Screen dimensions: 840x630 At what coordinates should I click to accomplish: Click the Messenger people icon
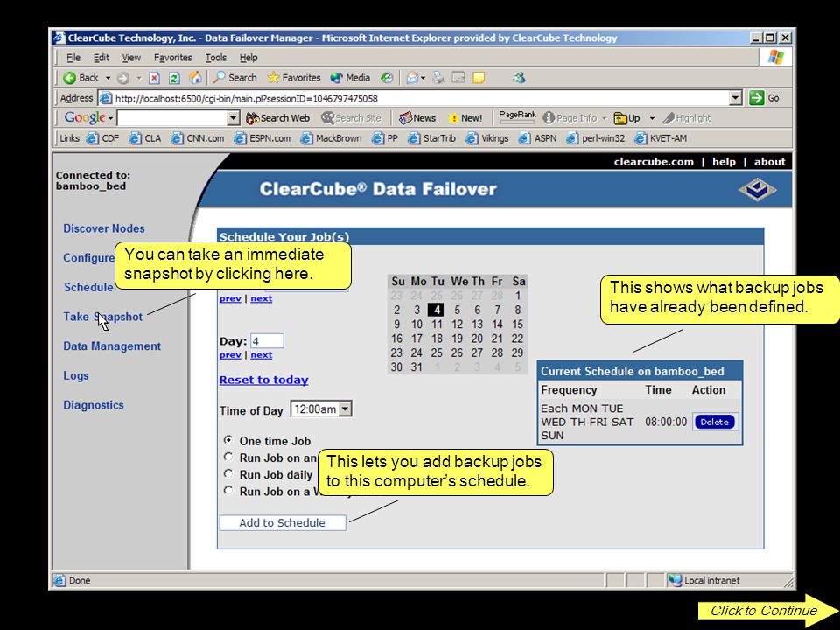[519, 78]
